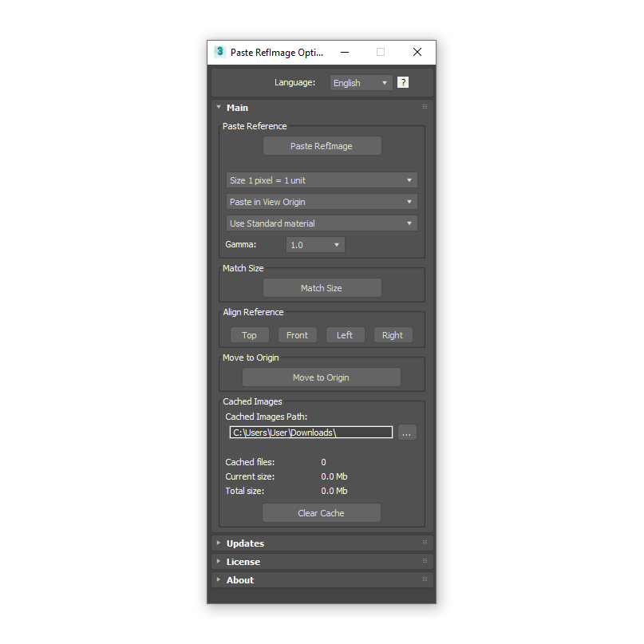Click the grip handle on License rollout header
Screen dimensions: 644x644
coord(425,561)
